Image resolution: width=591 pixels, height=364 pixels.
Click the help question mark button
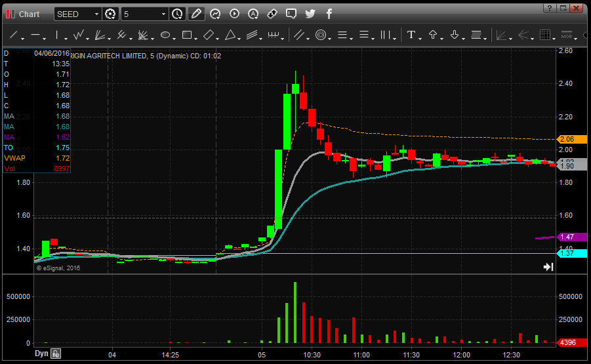click(x=550, y=9)
